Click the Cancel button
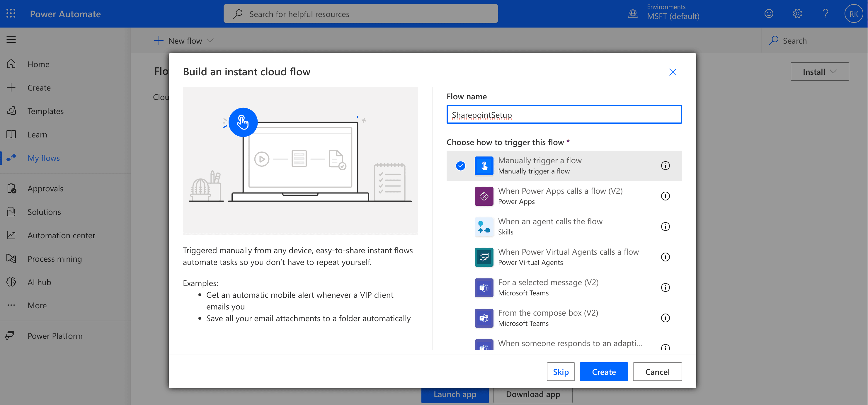Viewport: 868px width, 405px height. tap(657, 372)
